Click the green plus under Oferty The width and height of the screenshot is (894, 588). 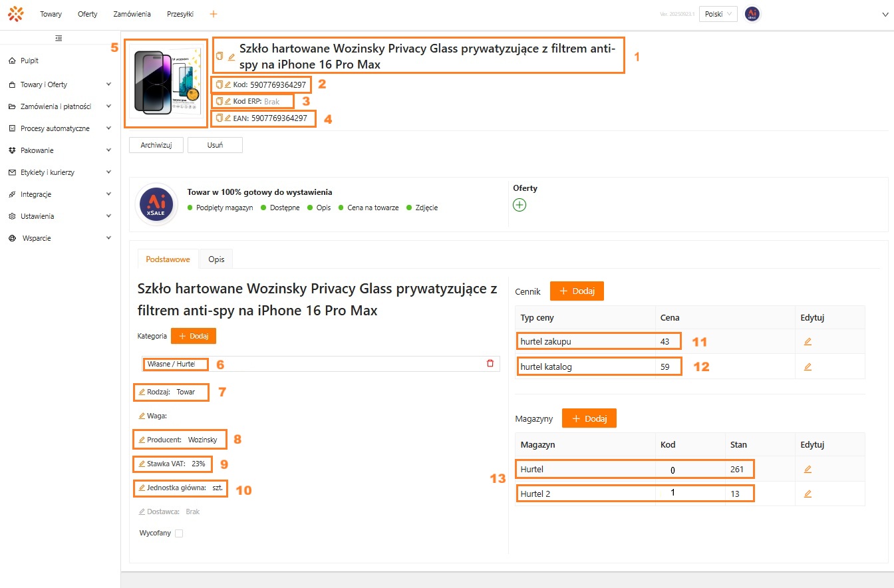(x=520, y=205)
